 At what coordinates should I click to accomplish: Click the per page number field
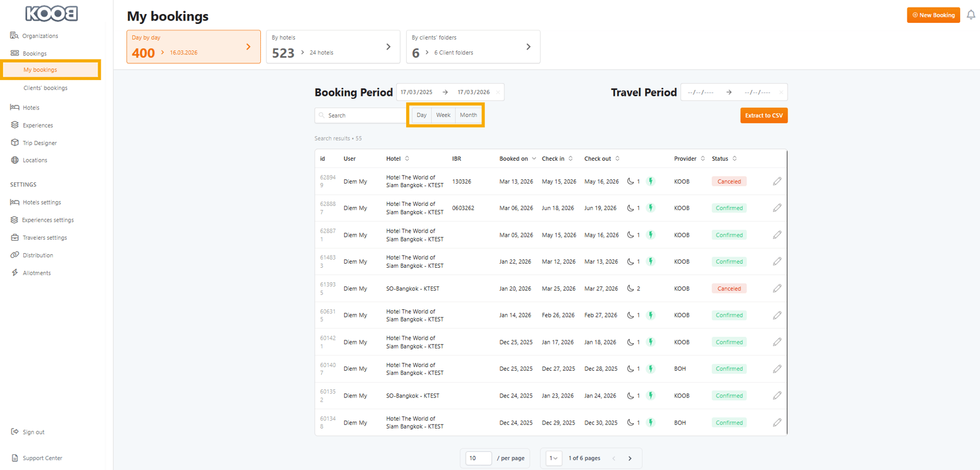click(x=478, y=458)
